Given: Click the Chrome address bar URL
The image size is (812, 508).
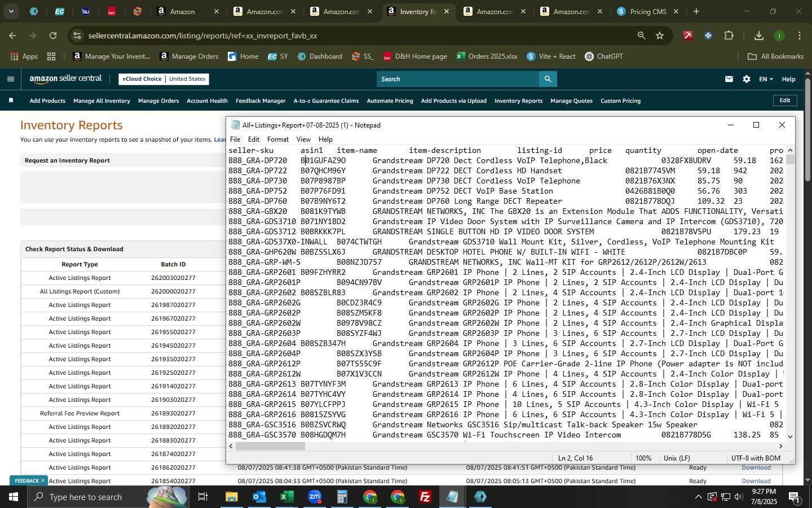Looking at the screenshot, I should [202, 36].
